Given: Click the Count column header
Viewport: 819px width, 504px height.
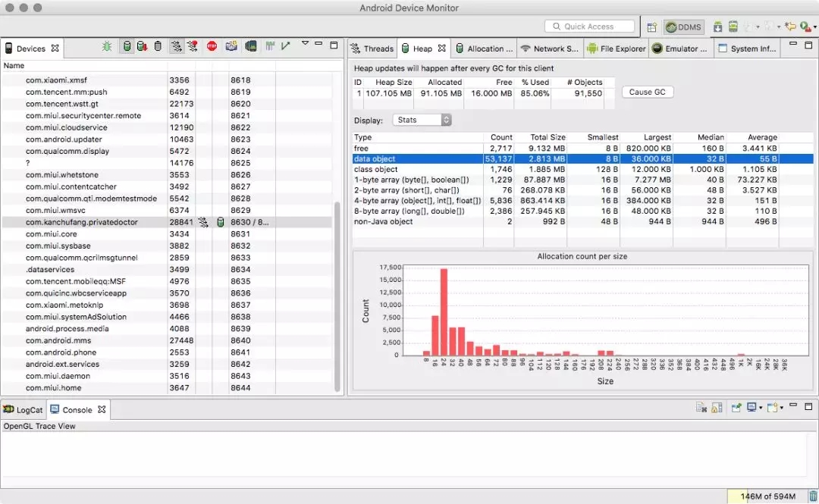Looking at the screenshot, I should coord(499,137).
